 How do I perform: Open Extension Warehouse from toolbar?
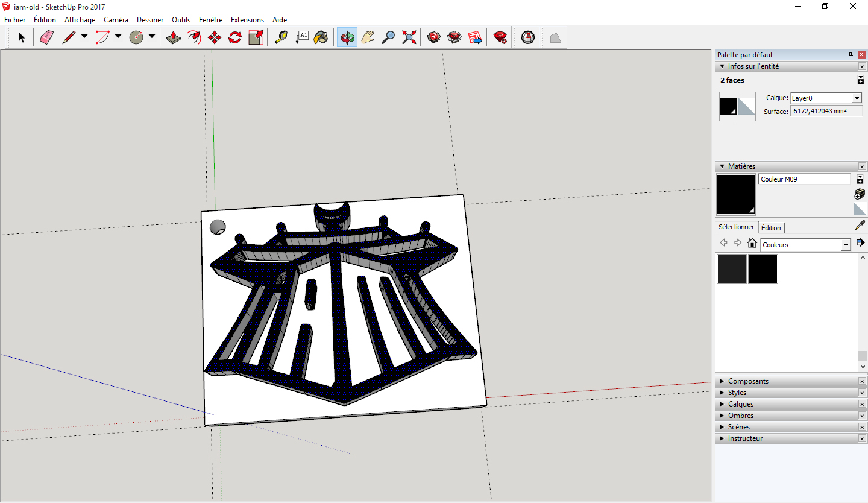(x=454, y=37)
